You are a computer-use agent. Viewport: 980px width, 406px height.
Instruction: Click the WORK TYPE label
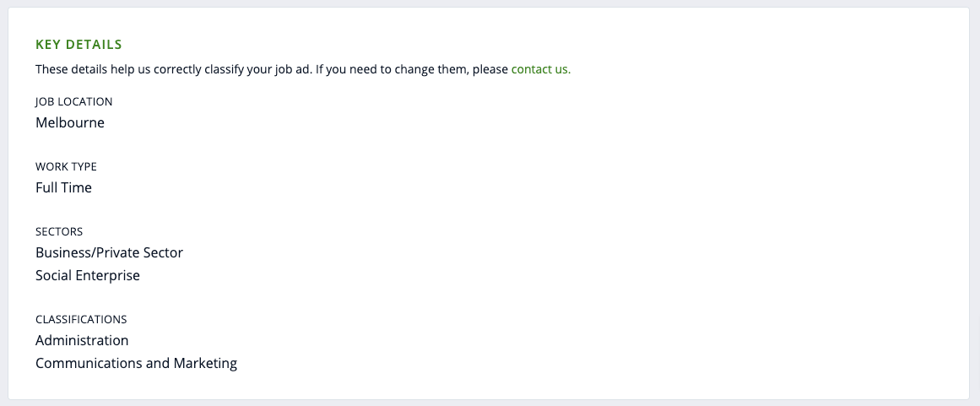coord(66,166)
